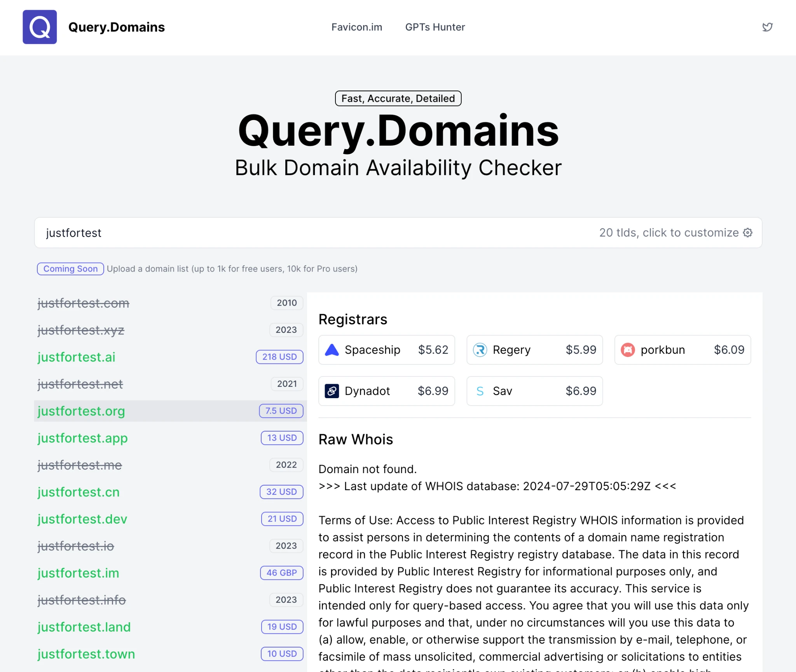Image resolution: width=796 pixels, height=672 pixels.
Task: Click the Query.Domains logo icon
Action: (x=40, y=27)
